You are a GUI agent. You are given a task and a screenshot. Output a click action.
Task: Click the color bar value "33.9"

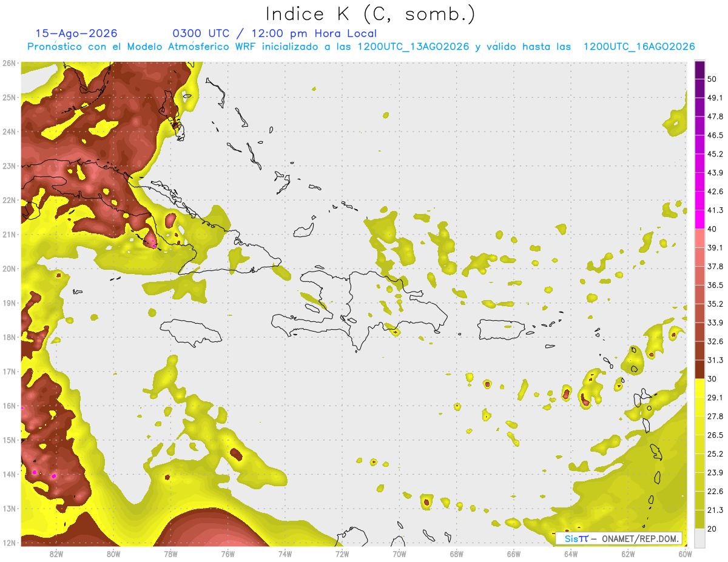click(715, 323)
